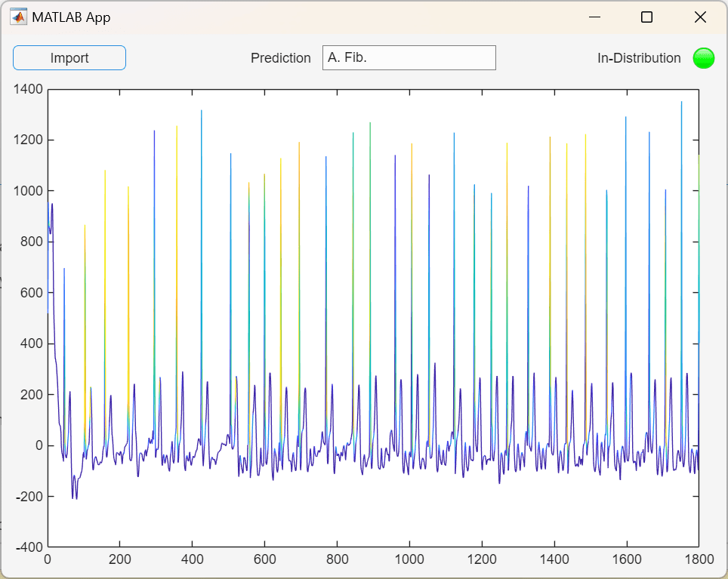Select the In-Distribution label text
The width and height of the screenshot is (728, 579).
click(x=640, y=57)
